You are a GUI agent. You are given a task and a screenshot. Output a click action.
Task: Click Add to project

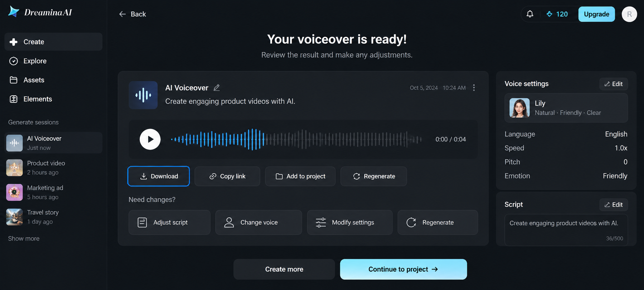[300, 176]
